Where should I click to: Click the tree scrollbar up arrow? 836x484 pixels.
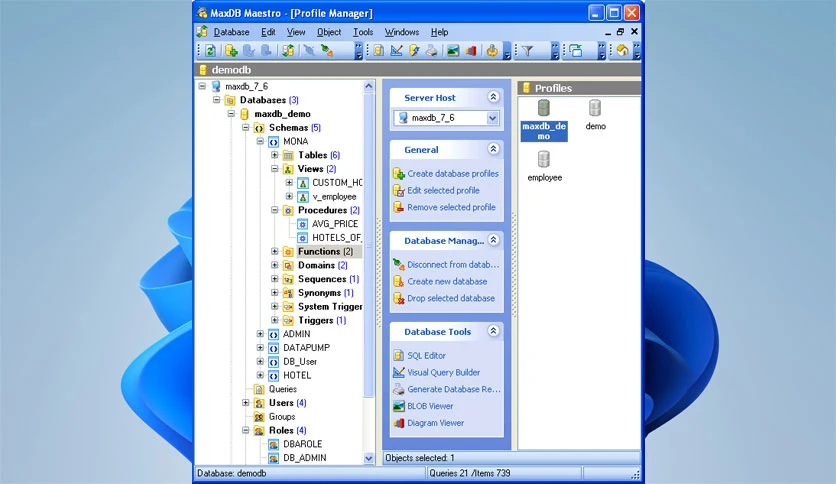tap(368, 86)
